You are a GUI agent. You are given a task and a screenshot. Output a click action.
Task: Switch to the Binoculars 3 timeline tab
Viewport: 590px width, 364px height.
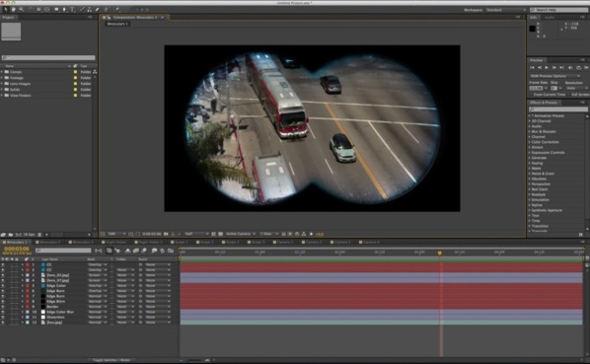82,242
